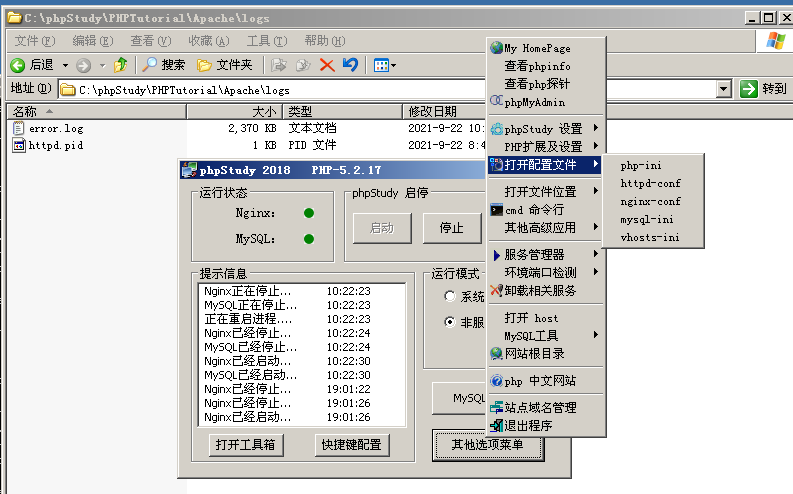Image resolution: width=793 pixels, height=494 pixels.
Task: Open 站点域名管理 menu entry
Action: [546, 408]
